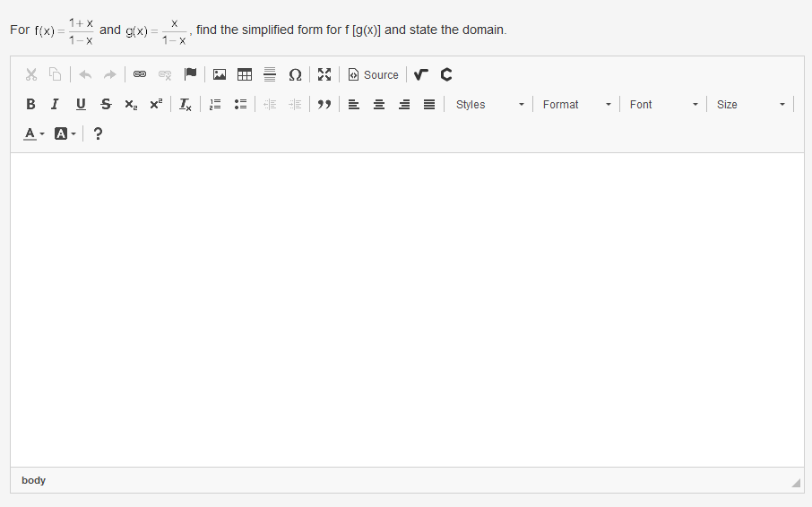The image size is (812, 507).
Task: Toggle strikethrough formatting
Action: coord(106,105)
